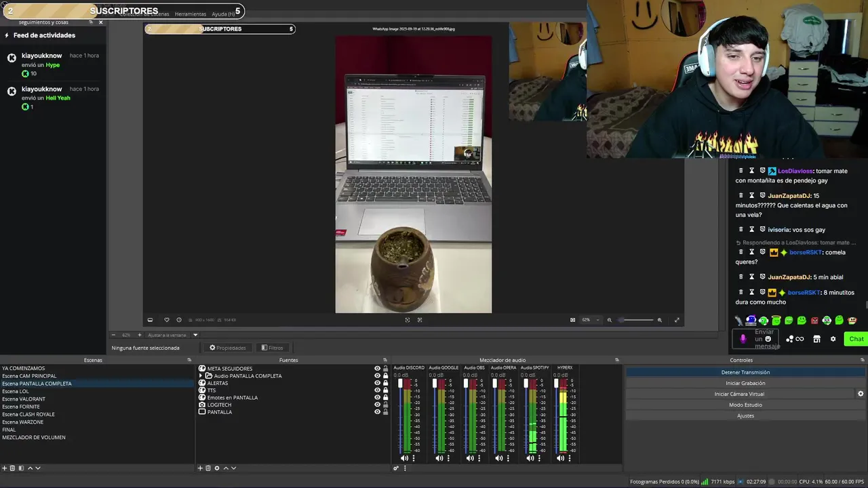Viewport: 868px width, 488px height.
Task: Open Audio DISCORD options menu dots
Action: pyautogui.click(x=414, y=458)
